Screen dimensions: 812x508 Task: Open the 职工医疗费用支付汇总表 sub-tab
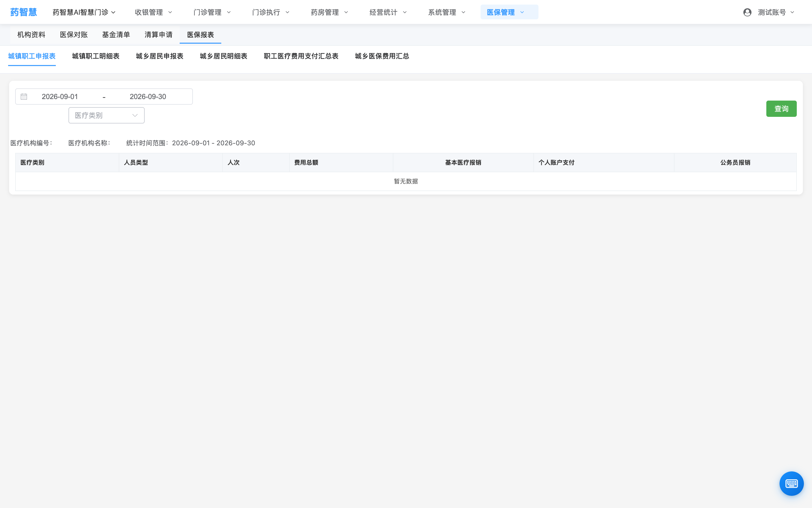[x=301, y=56]
